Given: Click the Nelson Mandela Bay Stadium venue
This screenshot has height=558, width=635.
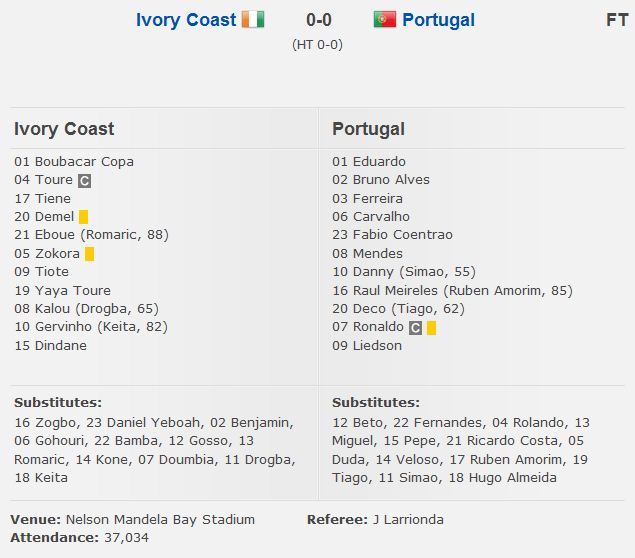Looking at the screenshot, I should click(x=160, y=519).
